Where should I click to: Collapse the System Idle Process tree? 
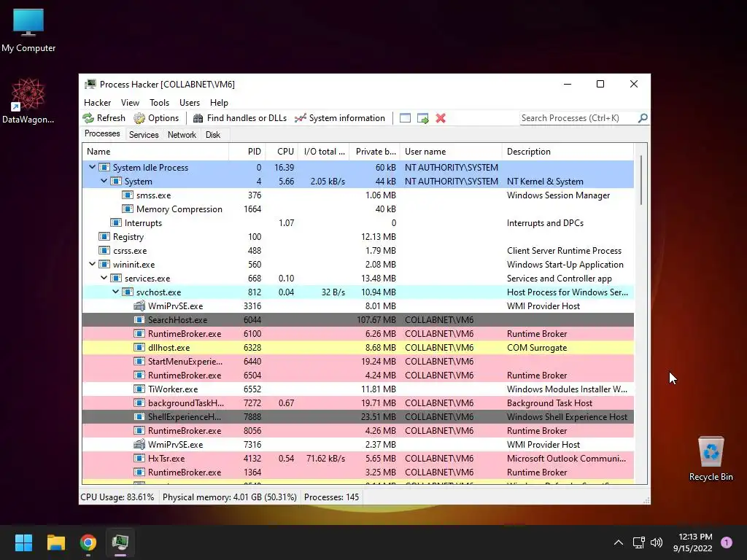coord(93,168)
